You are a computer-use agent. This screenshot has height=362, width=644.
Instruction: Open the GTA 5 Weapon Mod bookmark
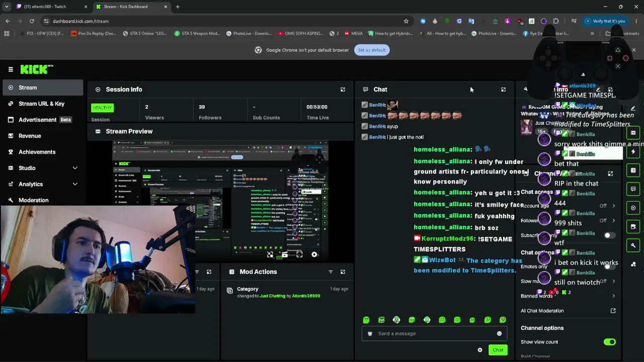click(197, 34)
